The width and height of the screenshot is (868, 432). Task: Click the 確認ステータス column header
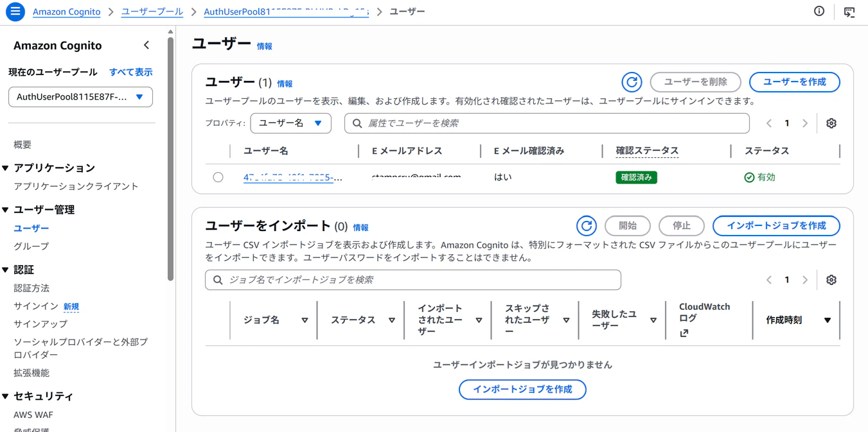coord(647,151)
